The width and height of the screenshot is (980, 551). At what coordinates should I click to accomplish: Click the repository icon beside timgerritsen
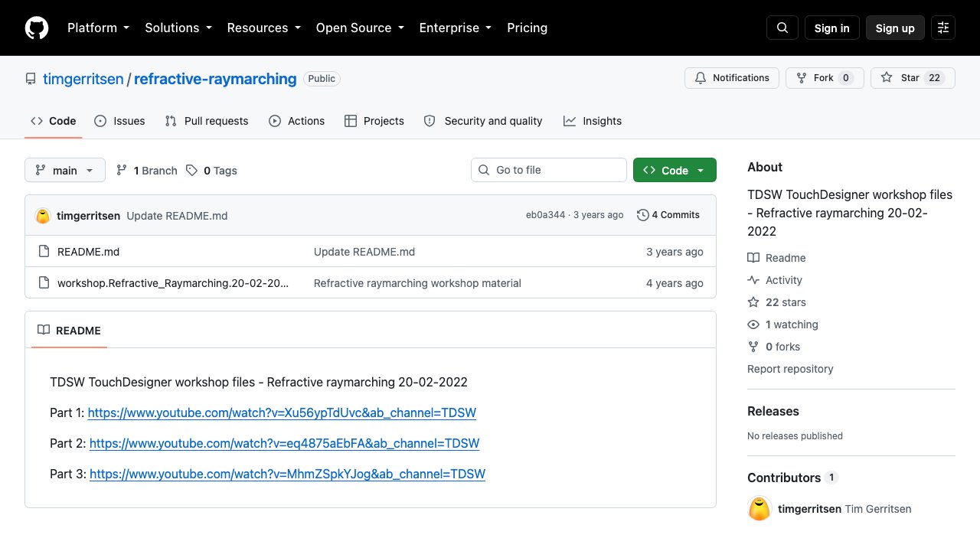(x=31, y=79)
